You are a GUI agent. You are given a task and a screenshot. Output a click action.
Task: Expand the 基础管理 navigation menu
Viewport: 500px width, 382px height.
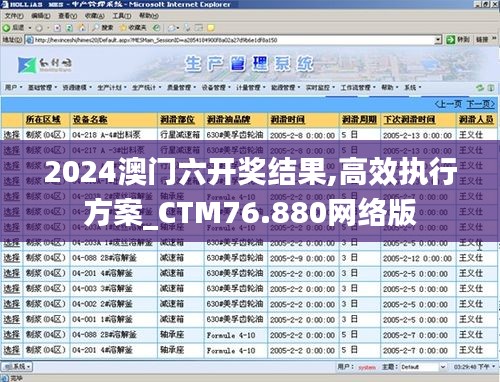click(42, 88)
